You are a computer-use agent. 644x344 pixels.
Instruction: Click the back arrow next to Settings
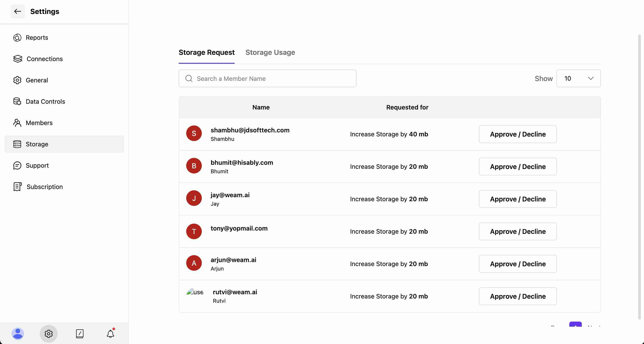(x=18, y=11)
